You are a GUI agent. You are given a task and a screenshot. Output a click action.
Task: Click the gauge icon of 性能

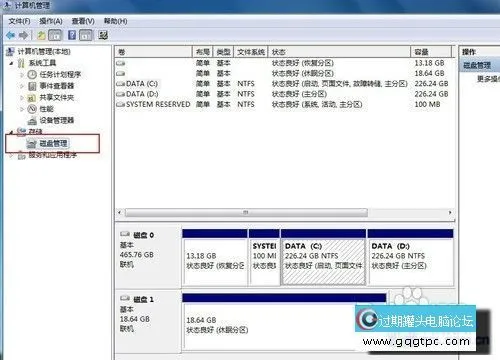click(x=32, y=109)
